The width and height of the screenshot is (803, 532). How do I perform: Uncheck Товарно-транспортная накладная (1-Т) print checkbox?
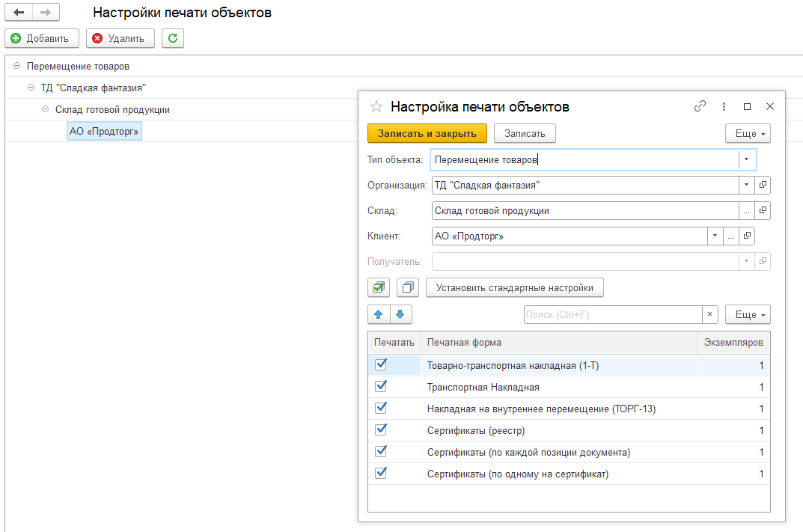(x=381, y=364)
